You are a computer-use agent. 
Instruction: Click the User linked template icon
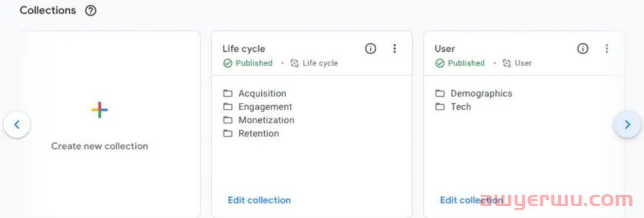click(x=507, y=63)
